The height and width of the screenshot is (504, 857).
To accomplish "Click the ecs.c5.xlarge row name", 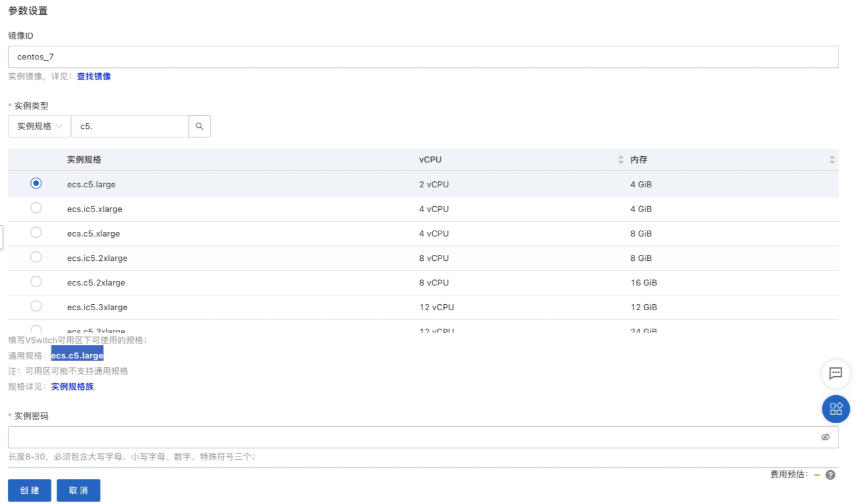I will tap(93, 234).
